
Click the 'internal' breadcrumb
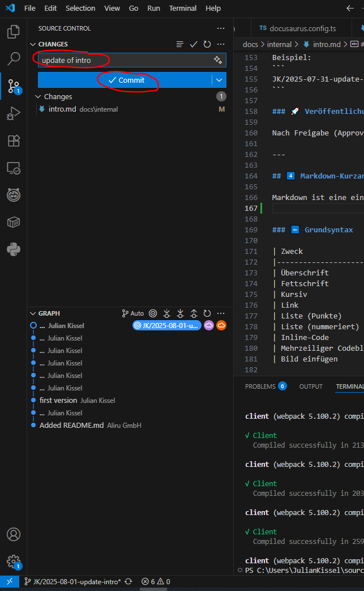click(279, 44)
